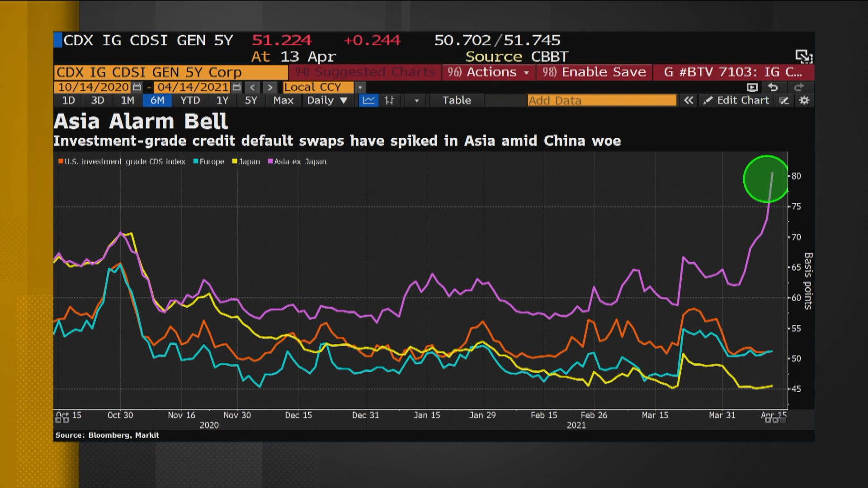Click the bid/ask quote 50.702/51.745
This screenshot has width=868, height=488.
[497, 40]
